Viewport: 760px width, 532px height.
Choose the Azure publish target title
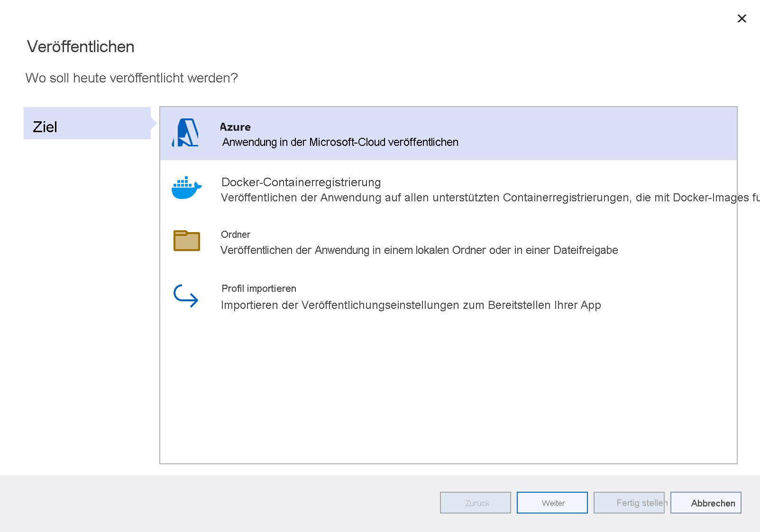(235, 127)
